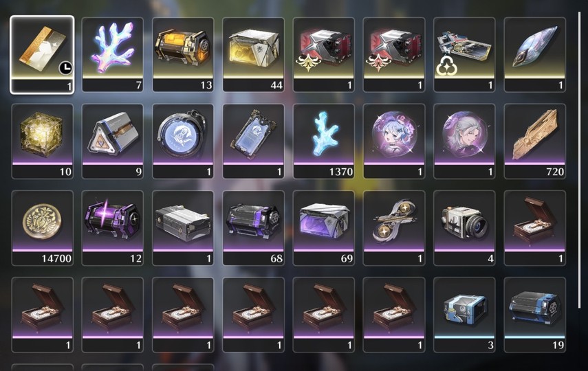
Task: Click the orange supply crate with count 13
Action: click(x=183, y=54)
